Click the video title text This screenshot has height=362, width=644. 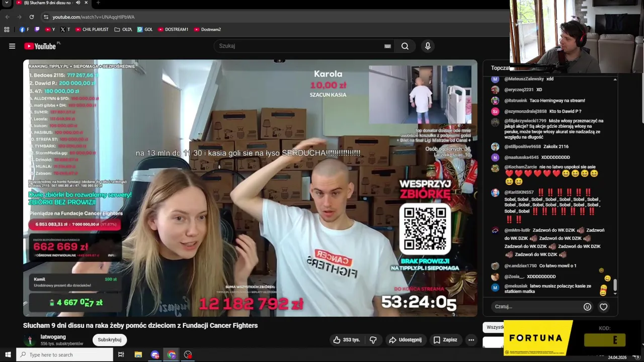140,325
